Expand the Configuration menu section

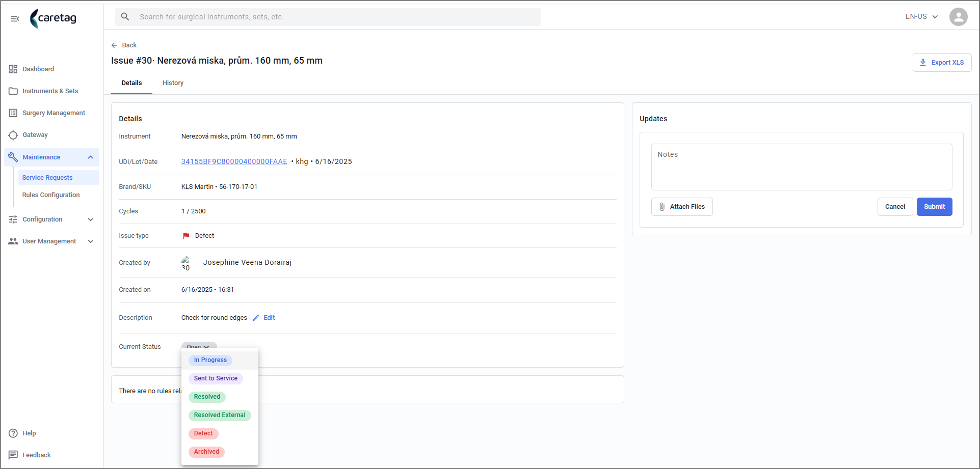(x=91, y=219)
